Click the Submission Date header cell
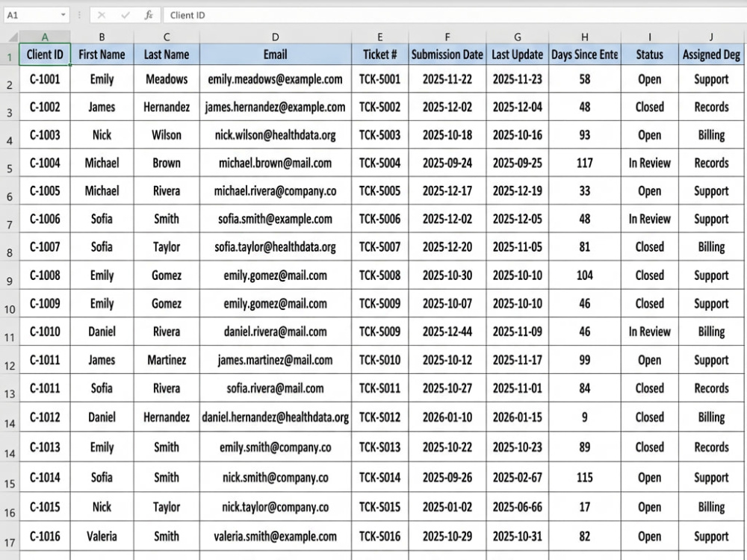The image size is (747, 560). pos(447,55)
